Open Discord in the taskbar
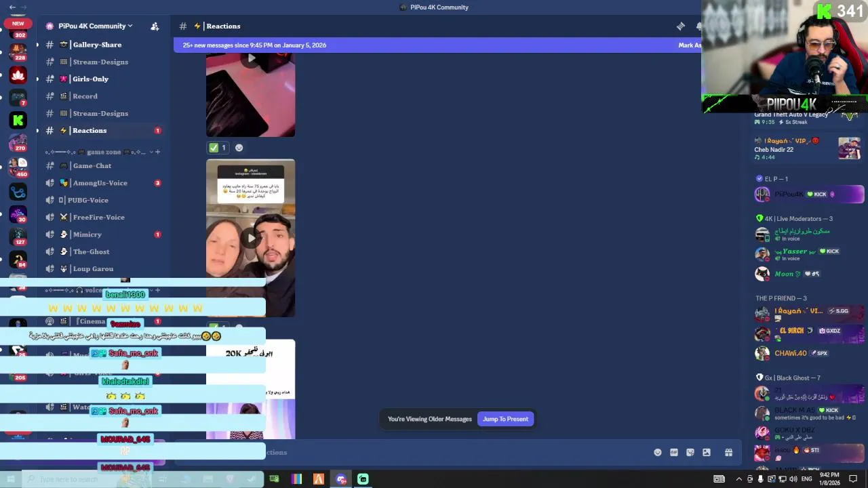 [341, 479]
